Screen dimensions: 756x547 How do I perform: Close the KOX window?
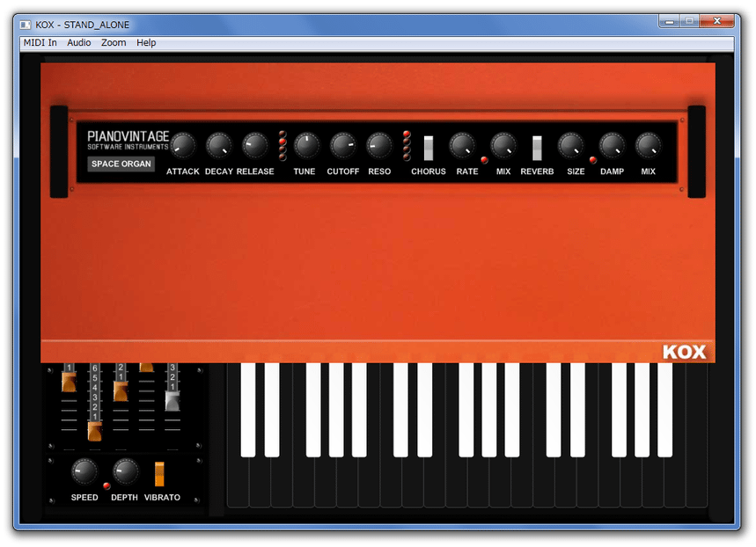(x=717, y=21)
